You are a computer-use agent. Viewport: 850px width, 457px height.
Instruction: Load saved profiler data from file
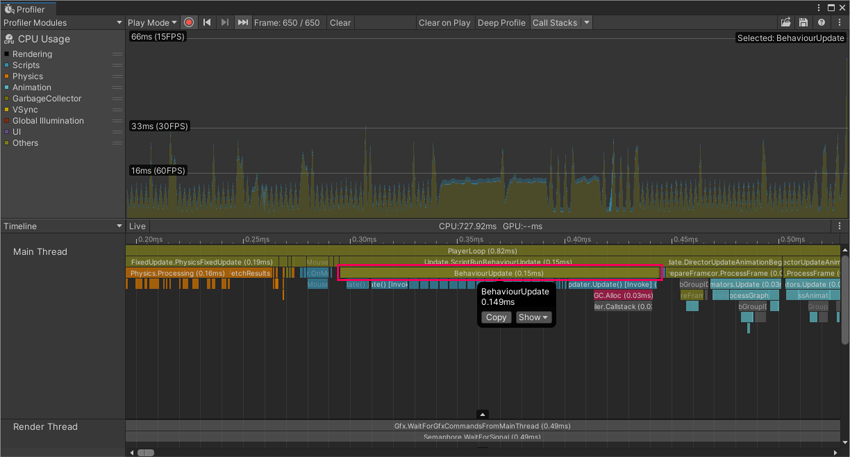(786, 22)
